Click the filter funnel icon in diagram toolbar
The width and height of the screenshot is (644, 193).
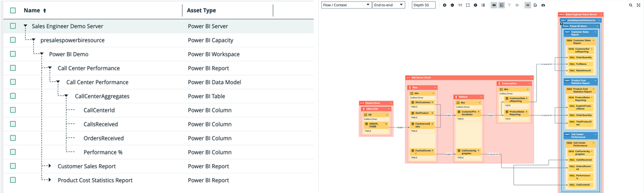click(509, 5)
